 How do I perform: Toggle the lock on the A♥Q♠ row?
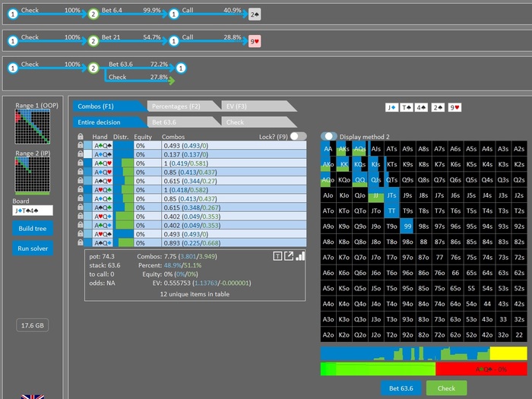click(81, 233)
